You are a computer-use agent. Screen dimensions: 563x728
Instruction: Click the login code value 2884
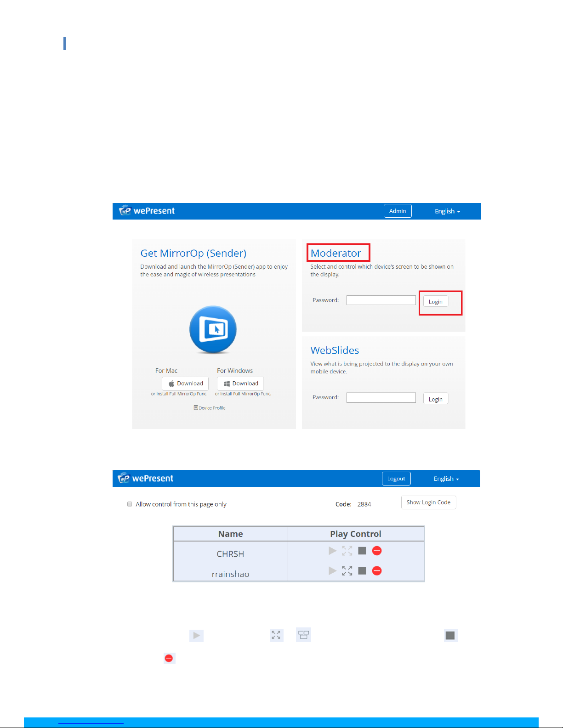pos(364,504)
